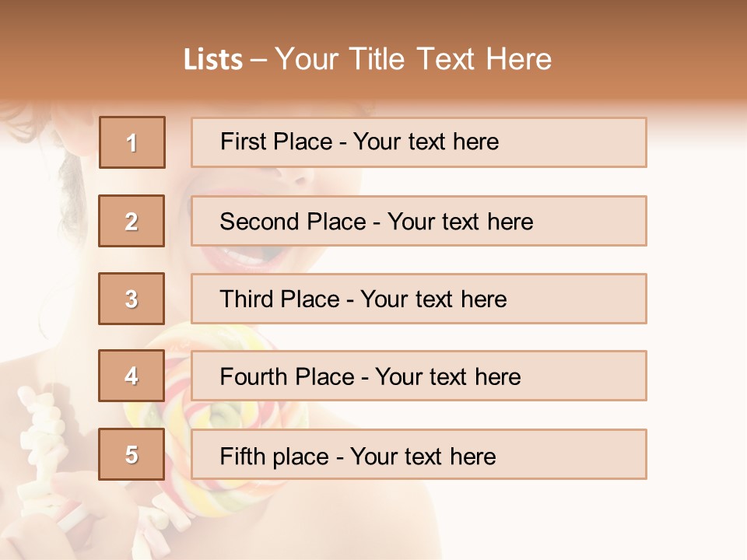
Task: Select the number 2 box
Action: pos(132,221)
